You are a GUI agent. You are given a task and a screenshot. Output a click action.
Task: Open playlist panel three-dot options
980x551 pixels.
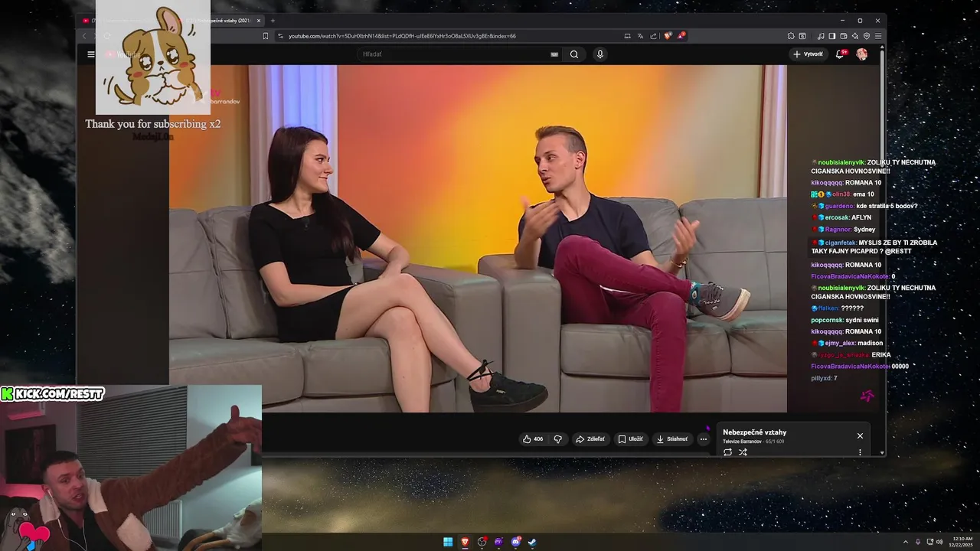click(860, 452)
